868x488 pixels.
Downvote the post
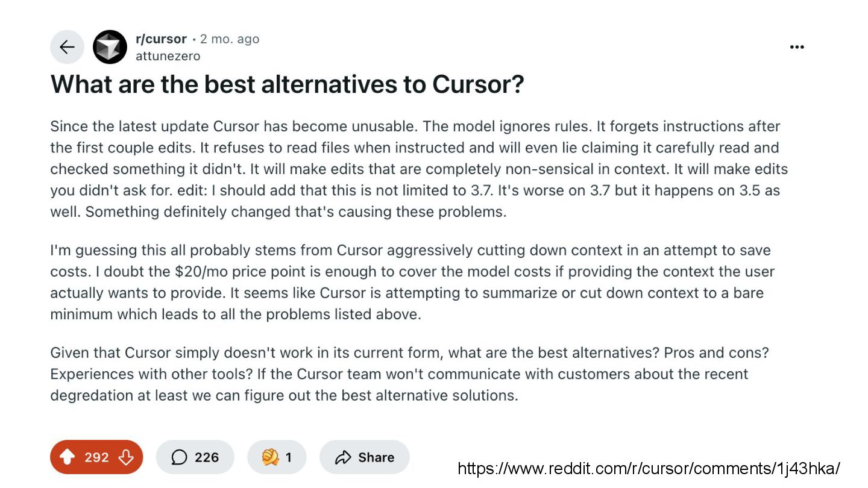click(x=126, y=457)
